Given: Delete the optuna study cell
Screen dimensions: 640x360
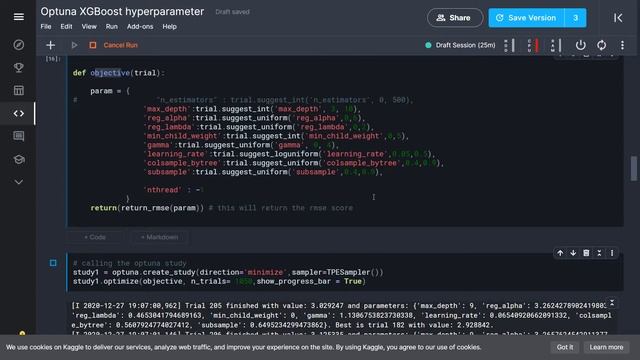Looking at the screenshot, I should coord(586,253).
